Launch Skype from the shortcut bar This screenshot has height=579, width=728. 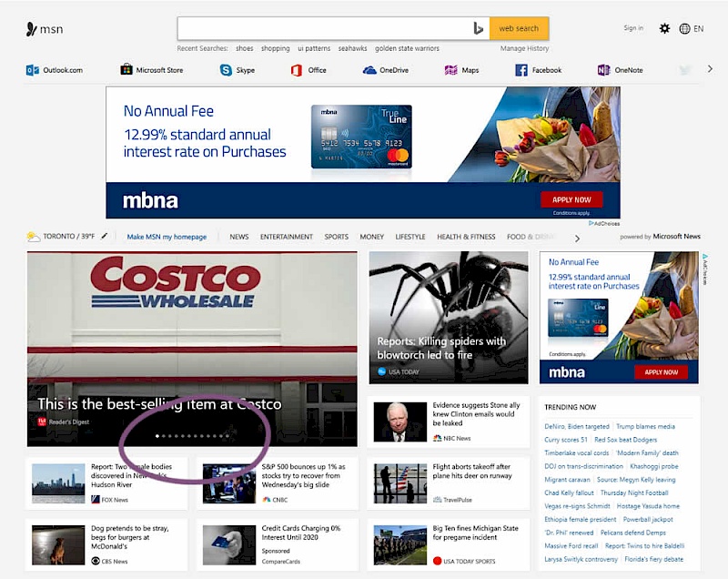click(x=226, y=70)
